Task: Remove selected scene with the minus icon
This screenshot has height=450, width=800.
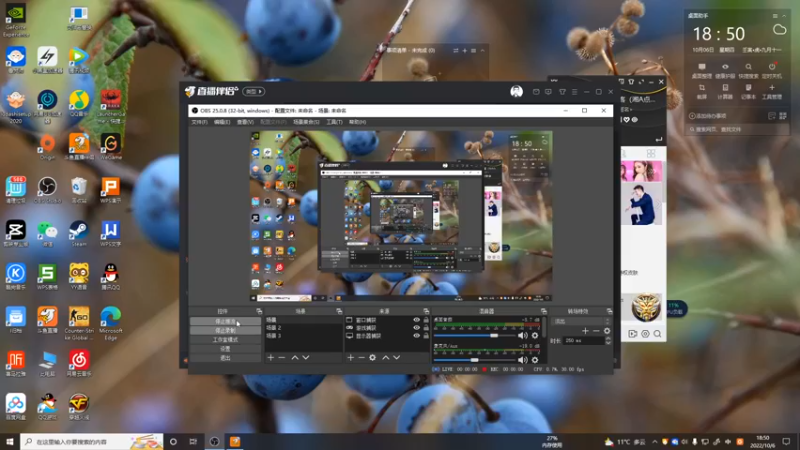Action: coord(282,358)
